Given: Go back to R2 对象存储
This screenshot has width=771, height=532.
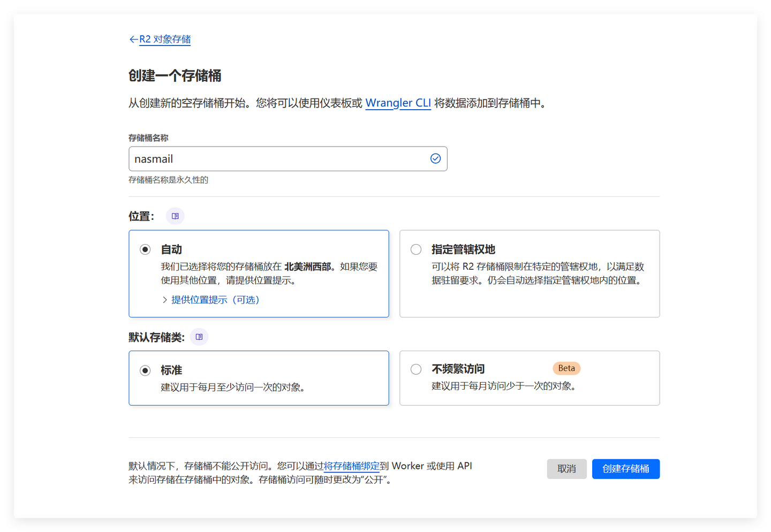Looking at the screenshot, I should point(165,40).
